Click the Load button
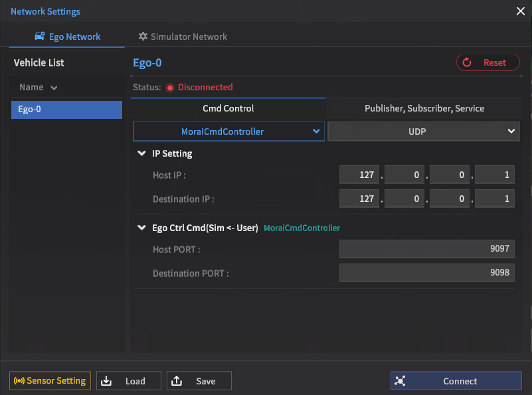532x395 pixels. point(129,381)
